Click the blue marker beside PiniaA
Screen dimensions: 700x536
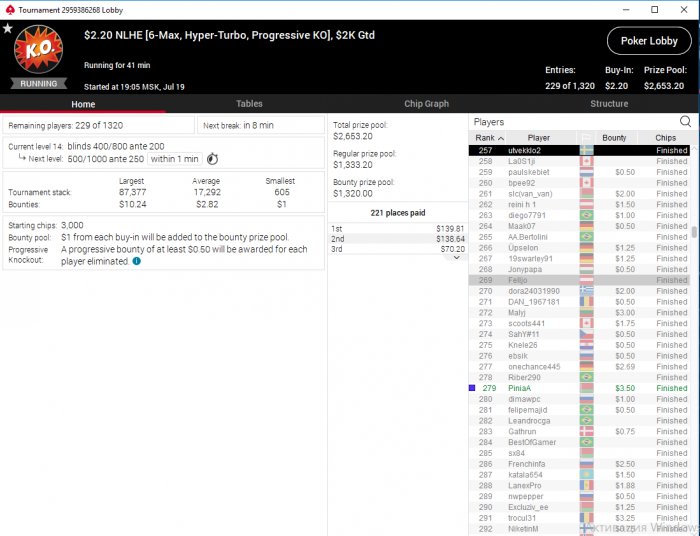[x=472, y=388]
